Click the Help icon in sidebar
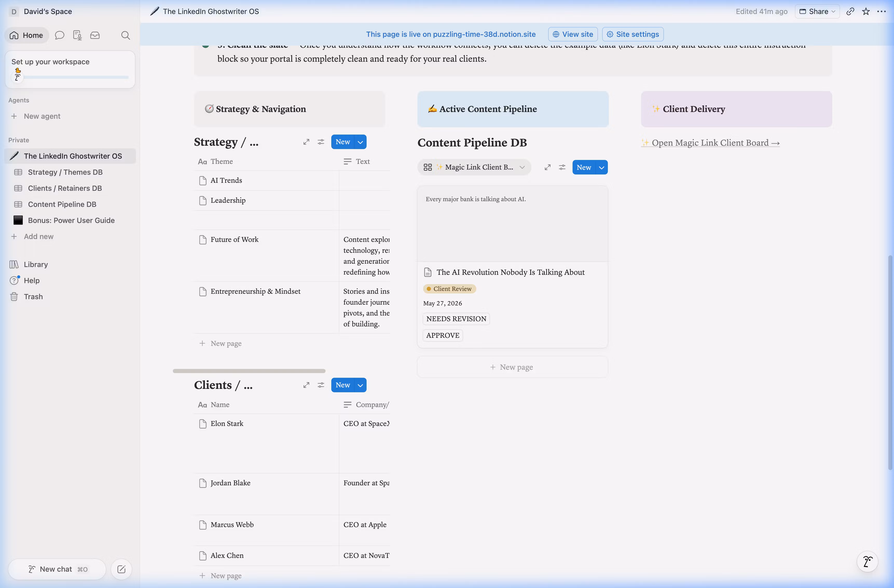Viewport: 894px width, 588px height. click(x=14, y=281)
